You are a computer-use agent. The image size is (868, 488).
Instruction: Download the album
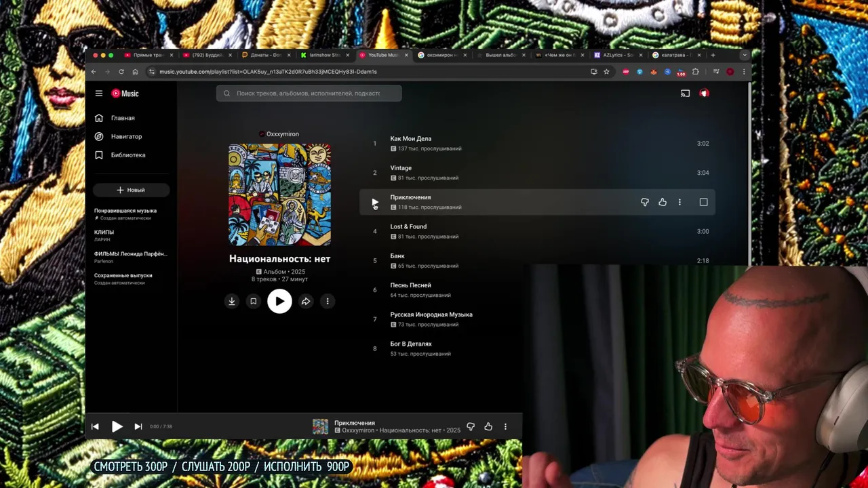pos(232,302)
